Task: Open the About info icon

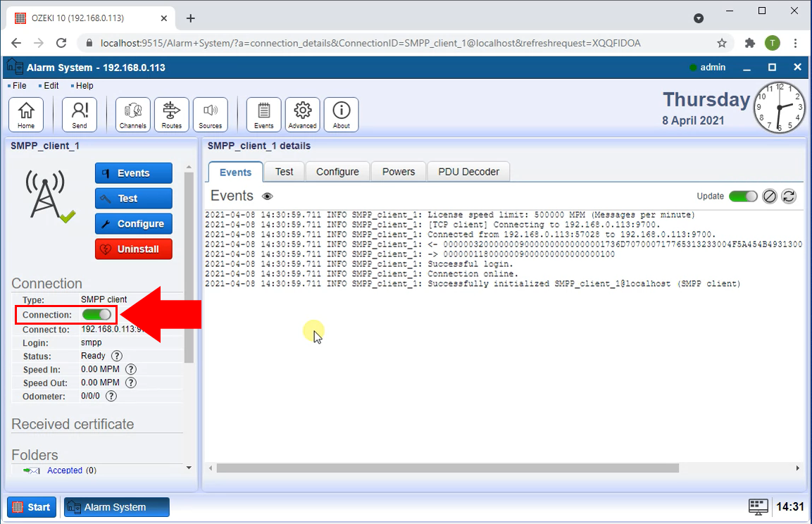Action: click(x=342, y=114)
